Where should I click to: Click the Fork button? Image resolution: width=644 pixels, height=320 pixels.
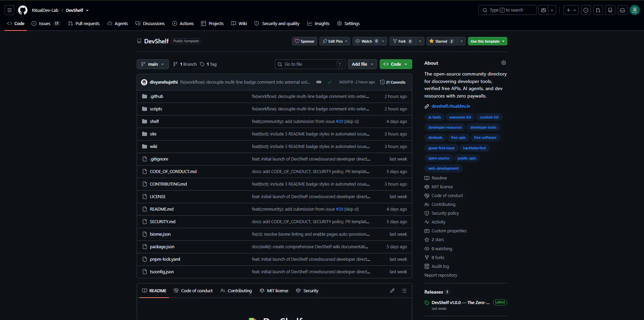pos(402,41)
